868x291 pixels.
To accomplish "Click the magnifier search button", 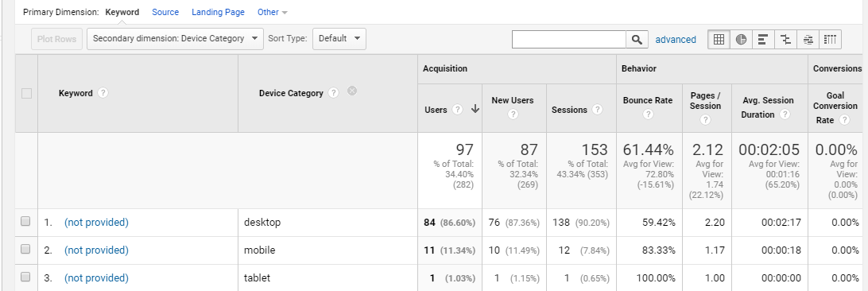I will tap(637, 39).
